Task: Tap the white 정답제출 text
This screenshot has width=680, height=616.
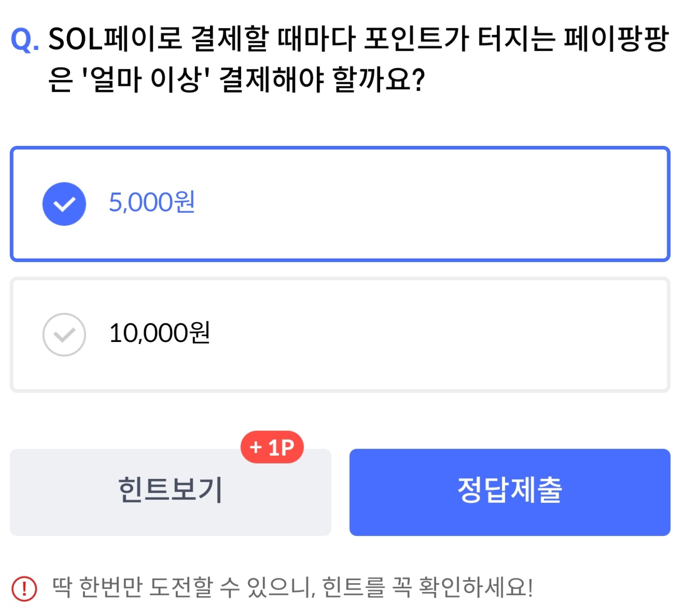Action: [x=510, y=490]
